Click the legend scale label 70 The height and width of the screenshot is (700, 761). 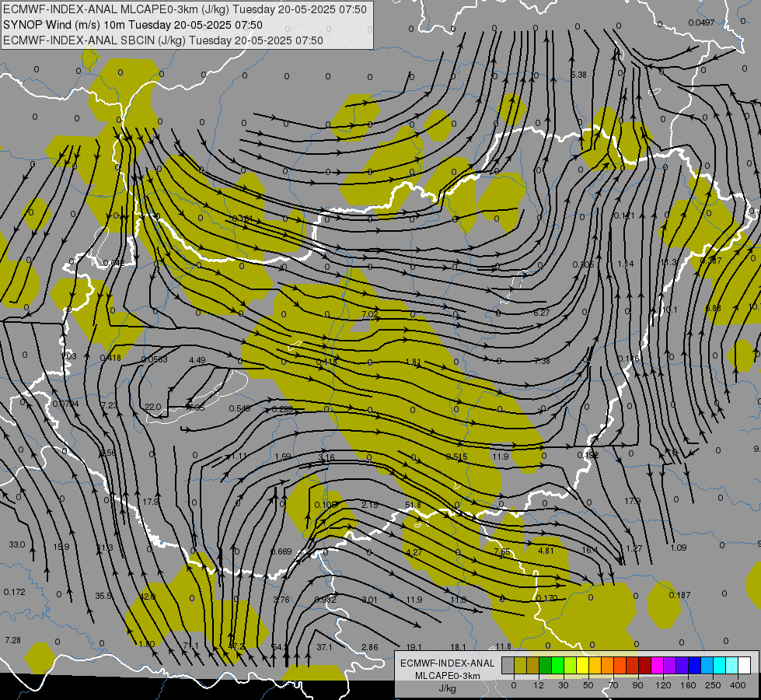click(x=613, y=685)
